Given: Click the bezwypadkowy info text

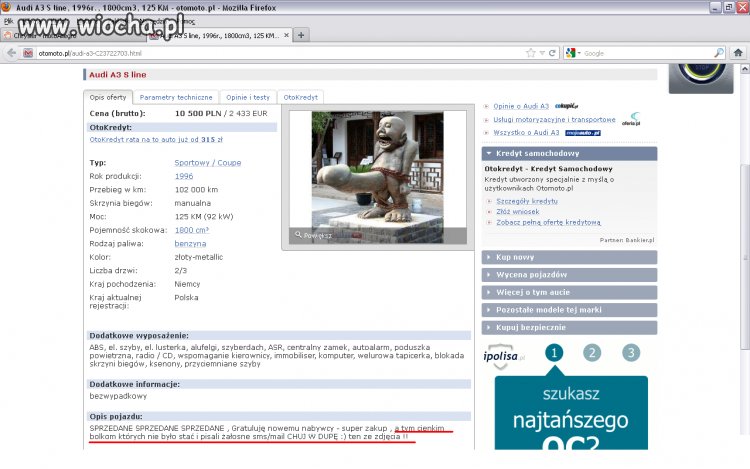Looking at the screenshot, I should pos(118,396).
